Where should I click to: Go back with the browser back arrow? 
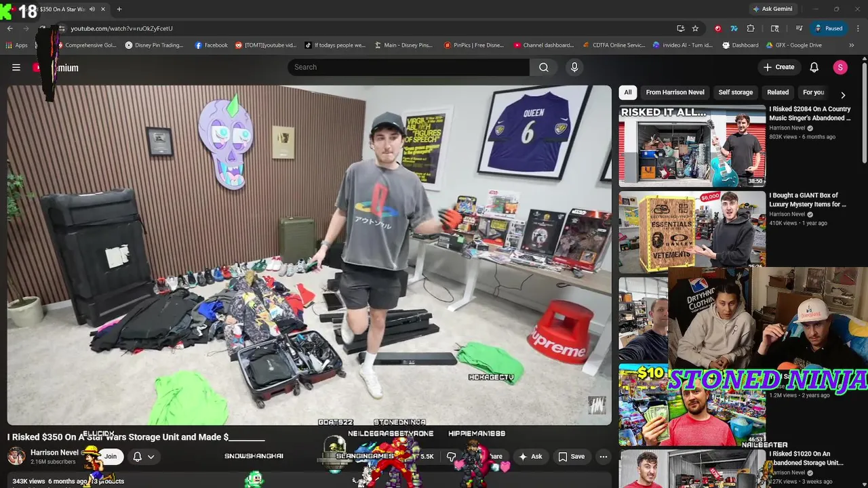(x=10, y=28)
